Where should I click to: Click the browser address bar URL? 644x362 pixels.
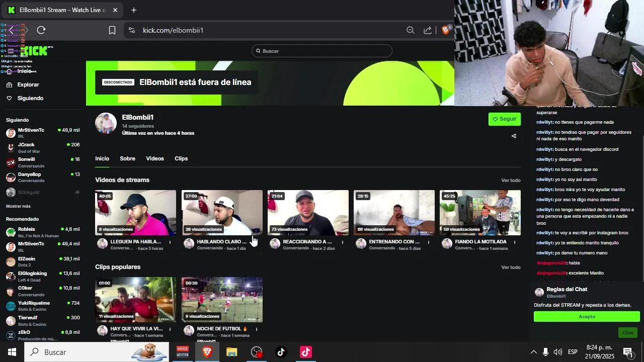tap(173, 30)
